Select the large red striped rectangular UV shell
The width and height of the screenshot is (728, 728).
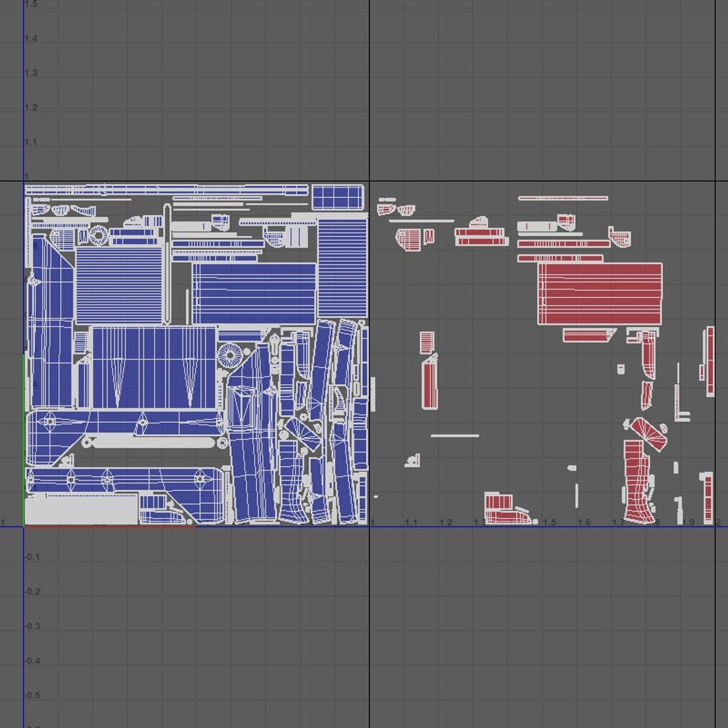(600, 294)
